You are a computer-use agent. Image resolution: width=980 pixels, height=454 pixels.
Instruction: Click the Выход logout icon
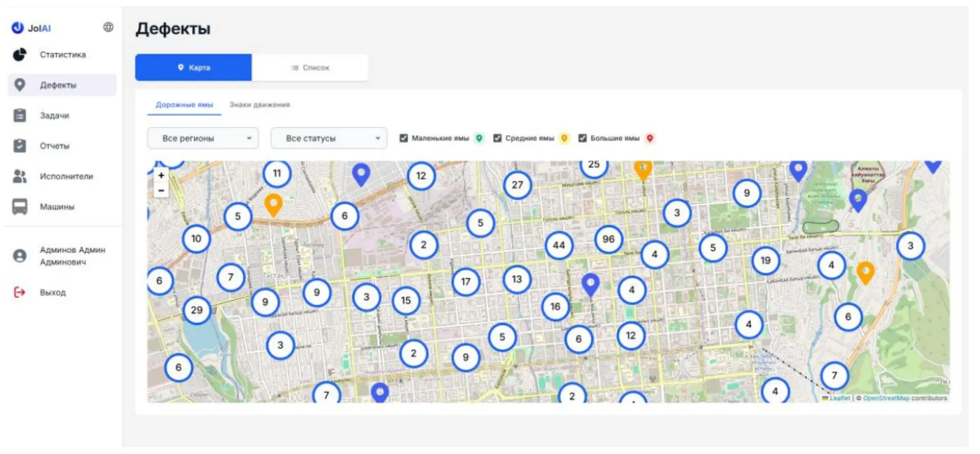(20, 292)
